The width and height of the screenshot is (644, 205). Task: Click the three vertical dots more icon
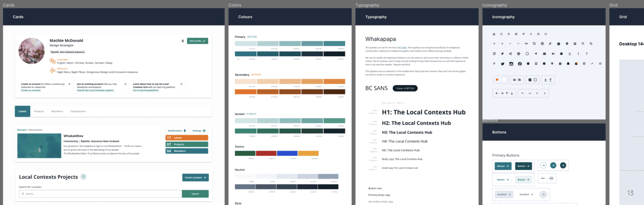(x=578, y=54)
